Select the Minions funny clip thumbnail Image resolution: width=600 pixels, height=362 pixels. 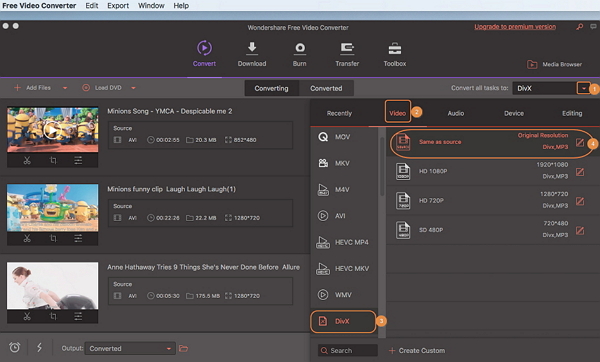coord(52,208)
